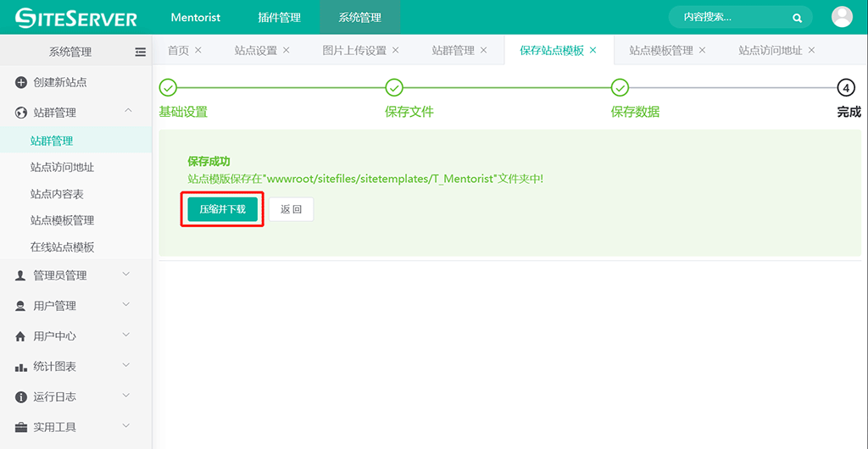868x449 pixels.
Task: Click the 运行日志 info icon
Action: (21, 397)
